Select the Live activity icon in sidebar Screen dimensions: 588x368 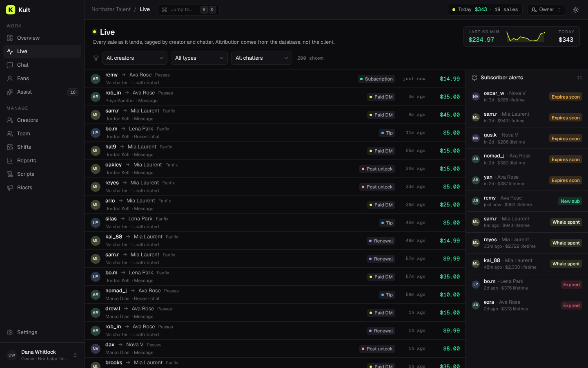[10, 52]
